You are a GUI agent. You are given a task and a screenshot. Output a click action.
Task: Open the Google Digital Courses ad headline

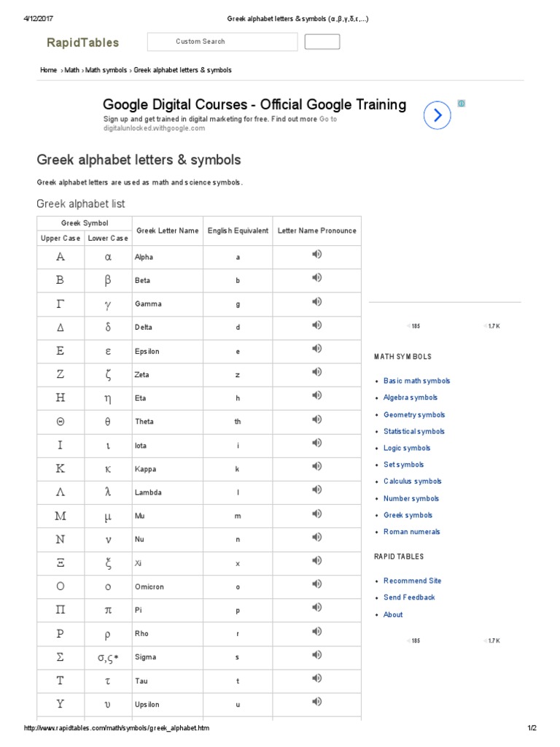tap(254, 104)
